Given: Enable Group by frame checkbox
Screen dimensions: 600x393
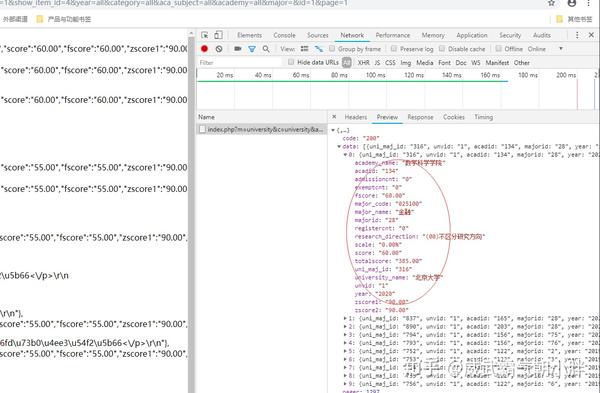Looking at the screenshot, I should click(x=332, y=49).
